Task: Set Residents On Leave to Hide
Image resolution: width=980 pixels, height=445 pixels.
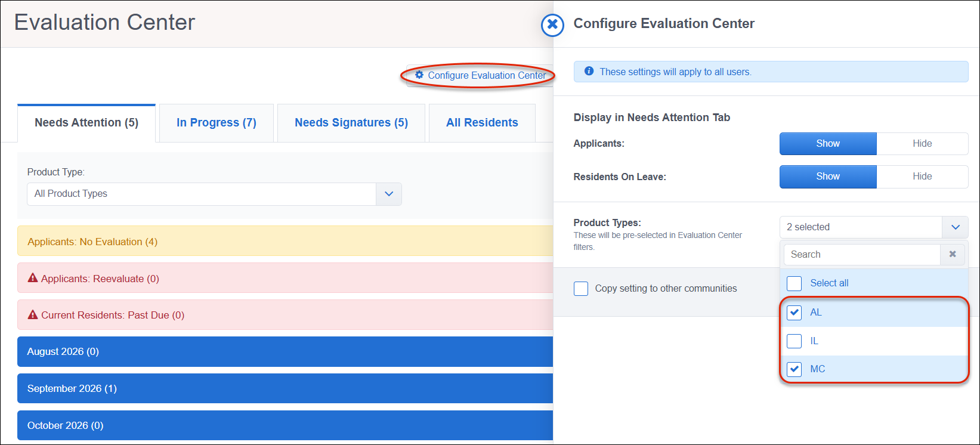Action: (x=922, y=177)
